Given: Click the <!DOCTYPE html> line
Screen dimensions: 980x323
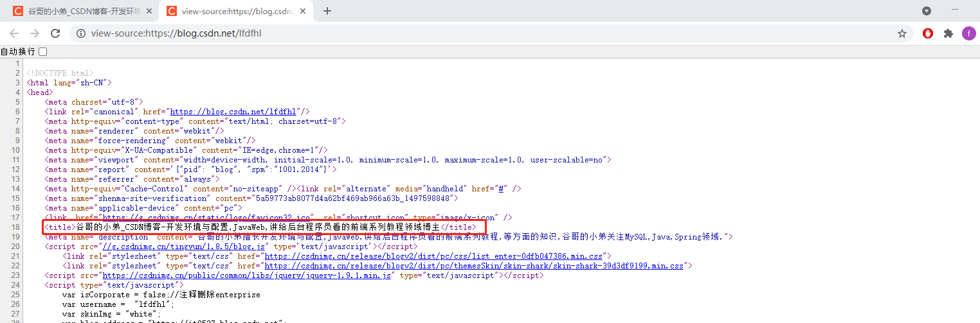Looking at the screenshot, I should (x=60, y=73).
